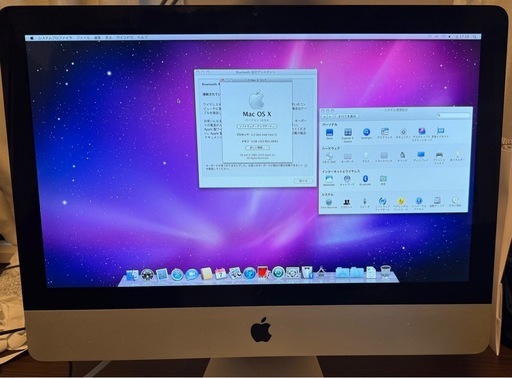Viewport: 512px width, 378px height.
Task: Focus the System Preferences search field
Action: click(x=453, y=115)
